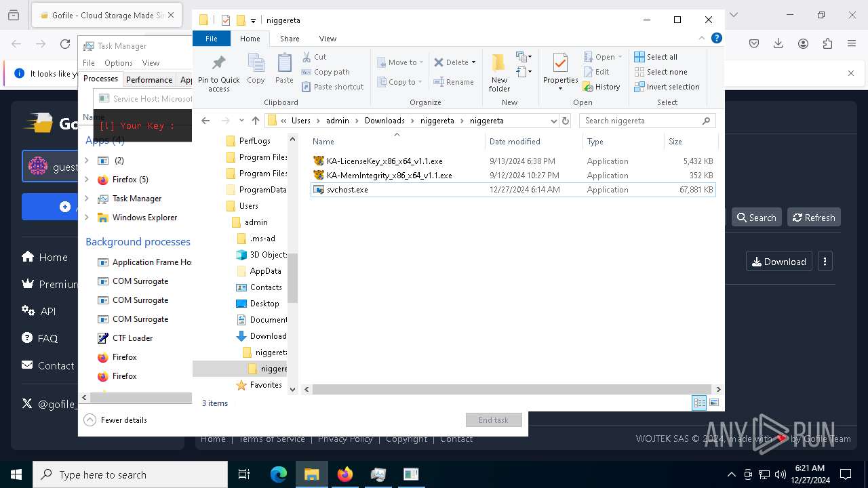Click Paste shortcut in ribbon
This screenshot has width=868, height=488.
332,87
